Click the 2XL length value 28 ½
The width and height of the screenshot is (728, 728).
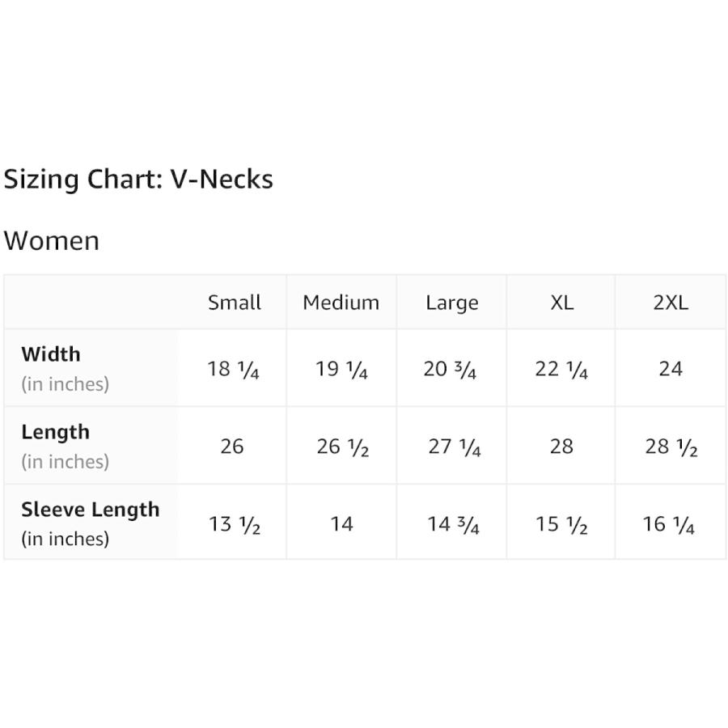point(671,447)
